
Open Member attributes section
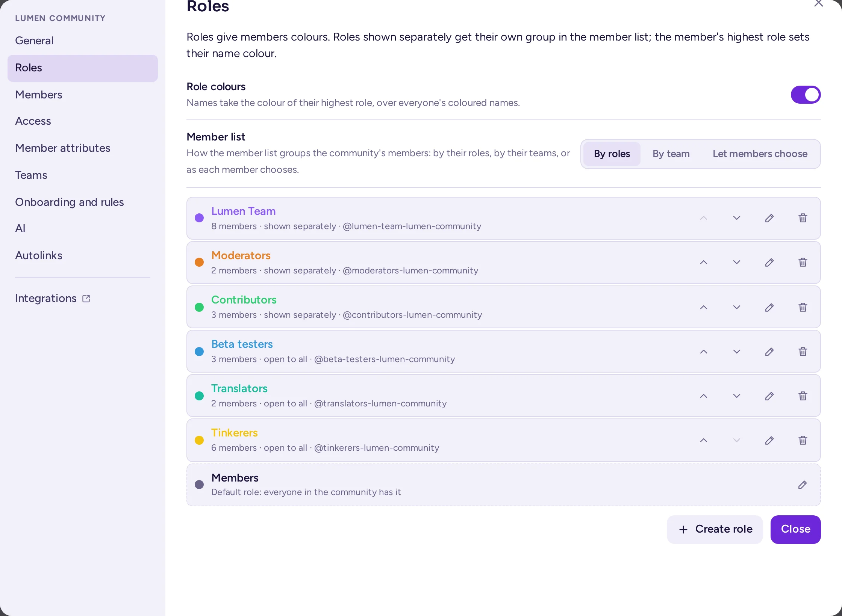pyautogui.click(x=83, y=148)
